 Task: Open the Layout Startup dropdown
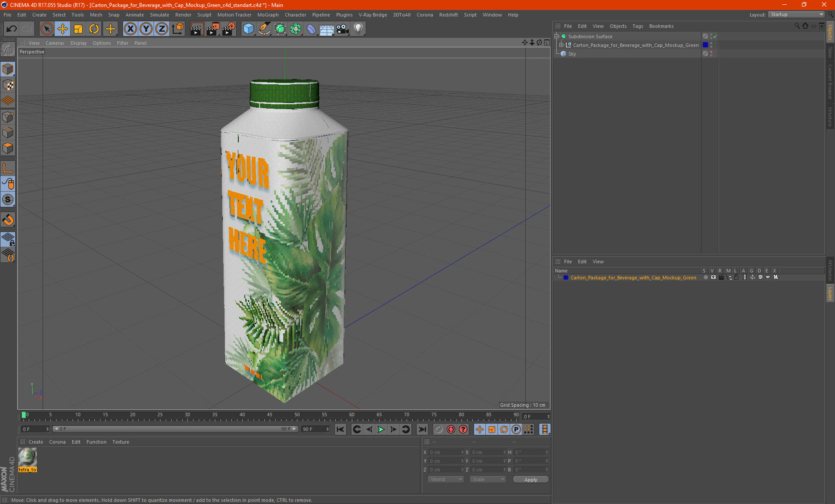coord(796,14)
